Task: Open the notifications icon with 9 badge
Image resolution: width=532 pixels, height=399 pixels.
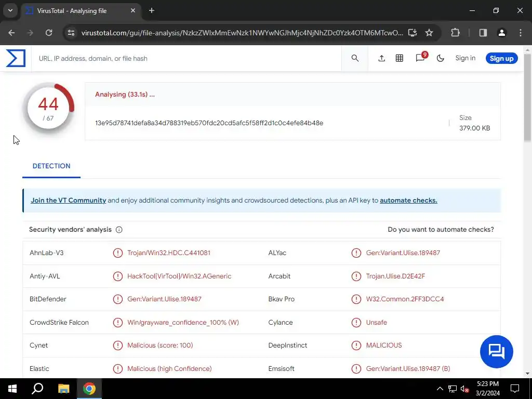Action: (420, 58)
